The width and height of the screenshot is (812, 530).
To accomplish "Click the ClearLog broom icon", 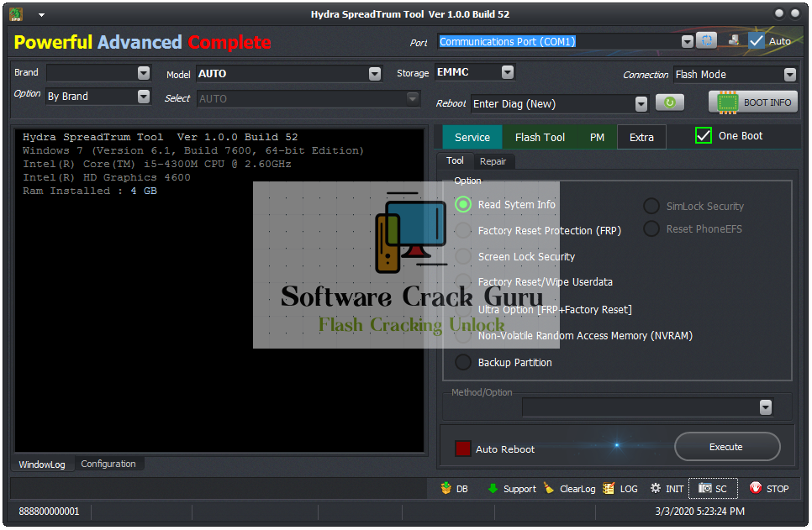I will coord(549,488).
